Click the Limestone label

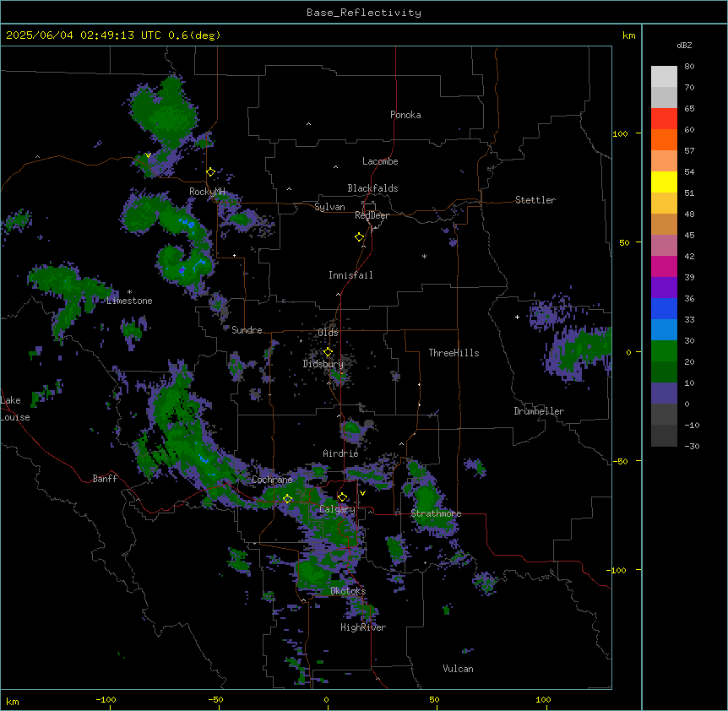tap(129, 301)
